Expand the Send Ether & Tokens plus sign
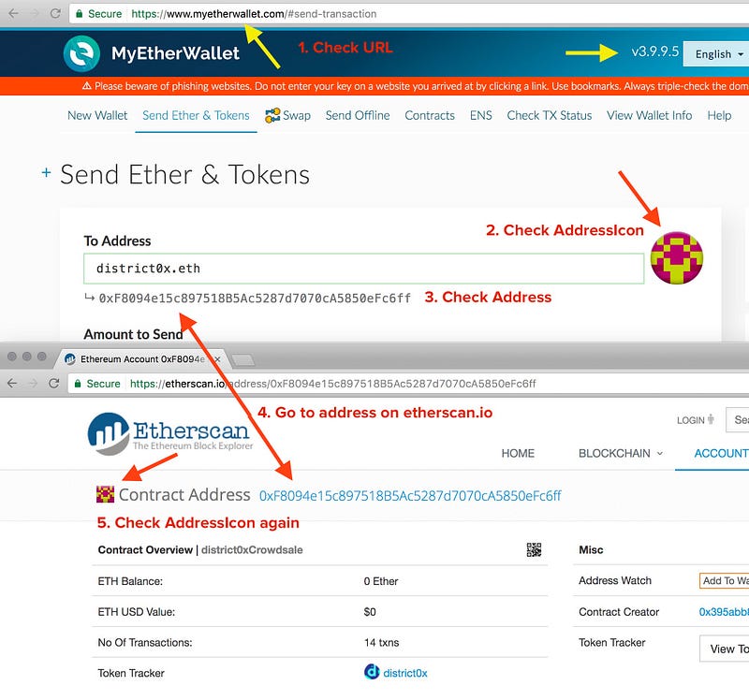The height and width of the screenshot is (700, 749). [x=46, y=172]
